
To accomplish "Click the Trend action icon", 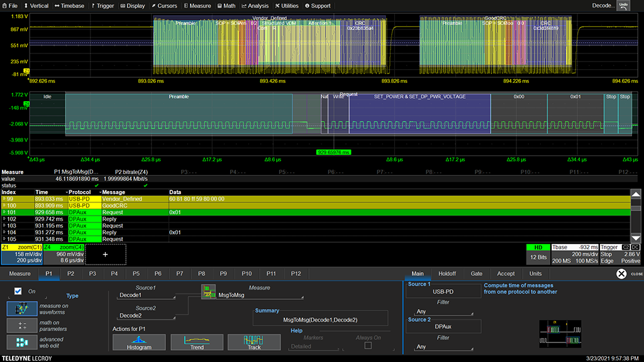I will (196, 341).
